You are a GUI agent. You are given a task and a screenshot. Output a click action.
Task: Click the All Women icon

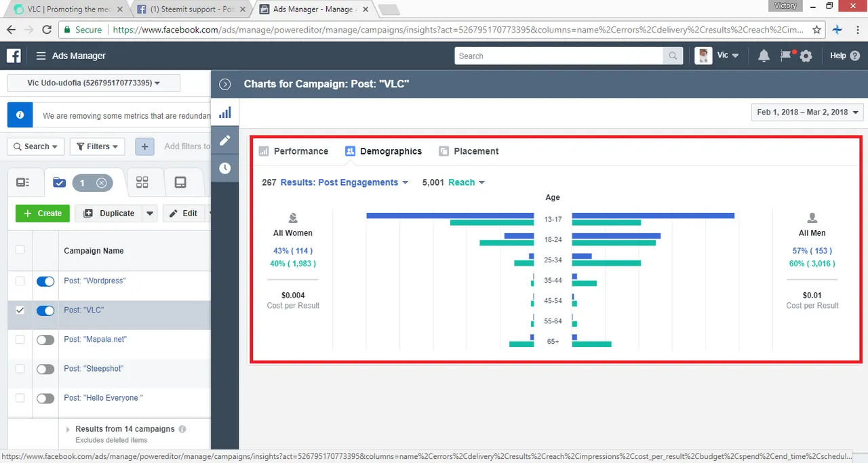[x=293, y=218]
